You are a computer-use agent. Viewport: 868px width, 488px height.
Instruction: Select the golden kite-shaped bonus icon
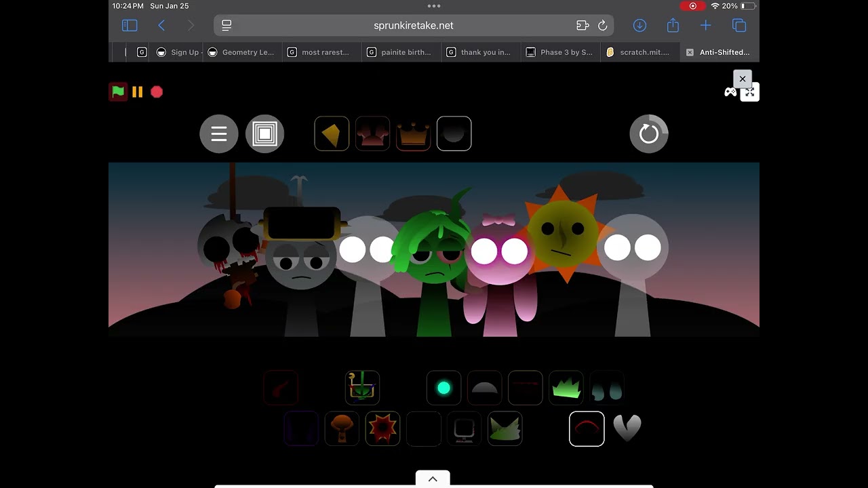click(x=332, y=134)
